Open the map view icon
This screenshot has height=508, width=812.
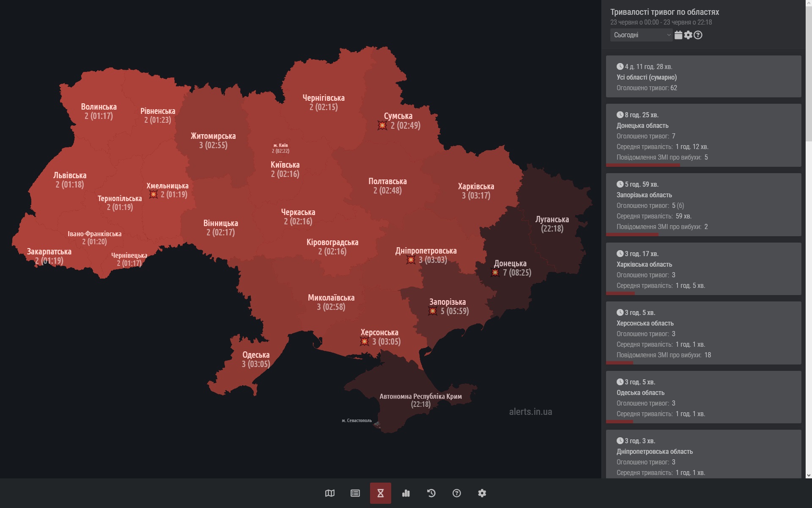[x=330, y=493]
